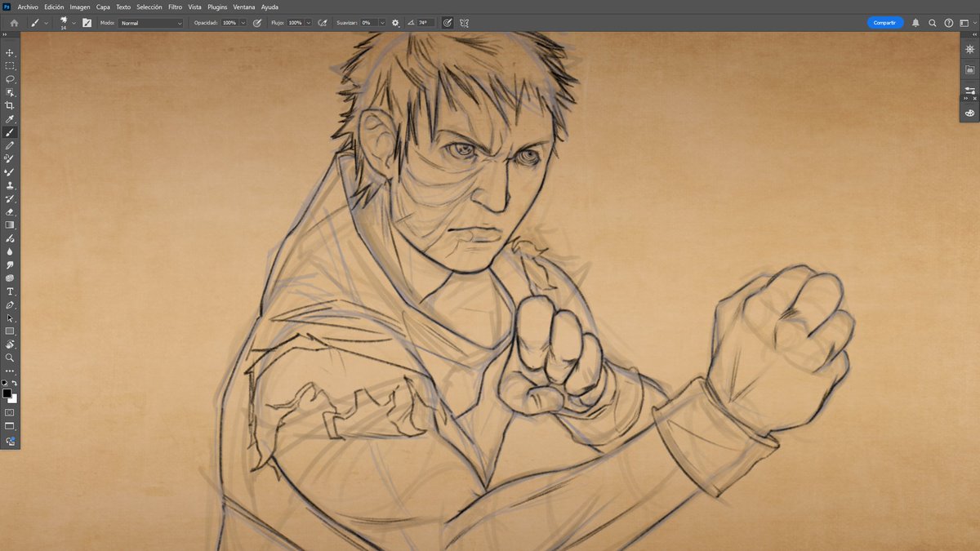Open the Adjustments sliders panel icon
Screen dimensions: 980x551
(969, 90)
